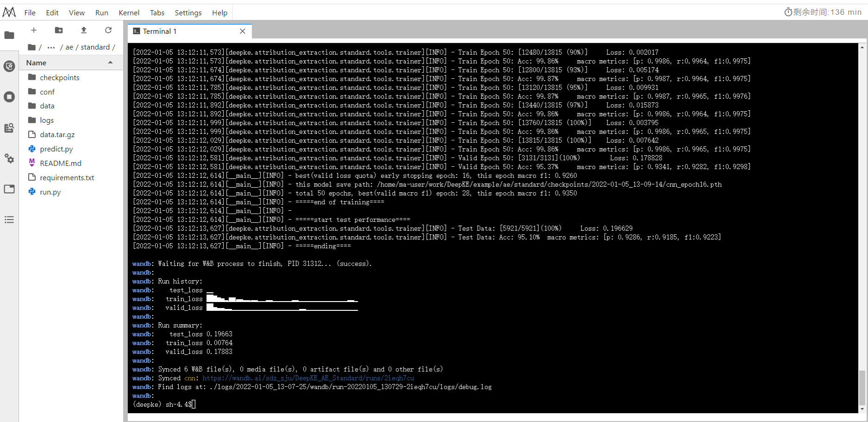Focus the terminal prompt input line
The height and width of the screenshot is (422, 868).
(164, 404)
